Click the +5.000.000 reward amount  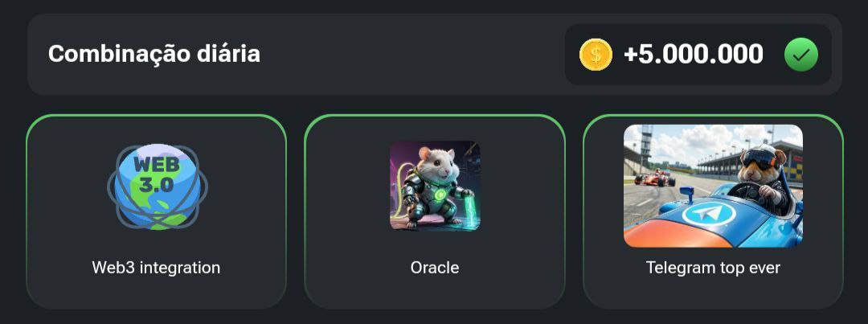pos(693,55)
